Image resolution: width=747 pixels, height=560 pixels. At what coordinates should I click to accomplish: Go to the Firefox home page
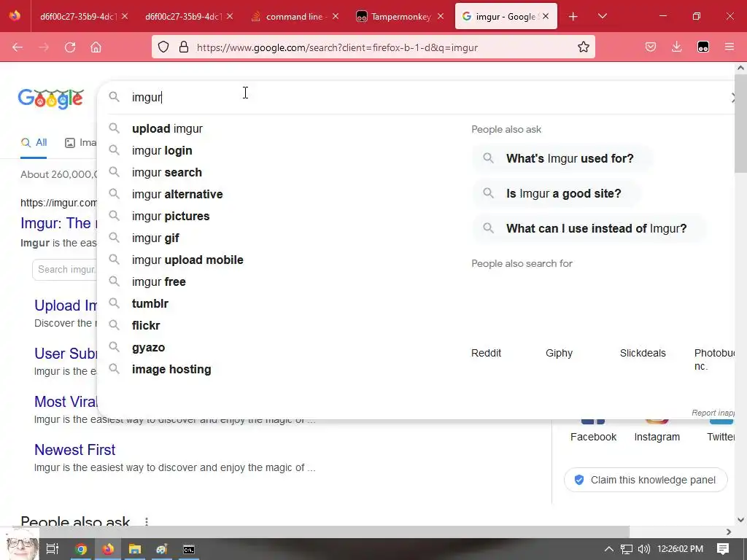pos(96,47)
